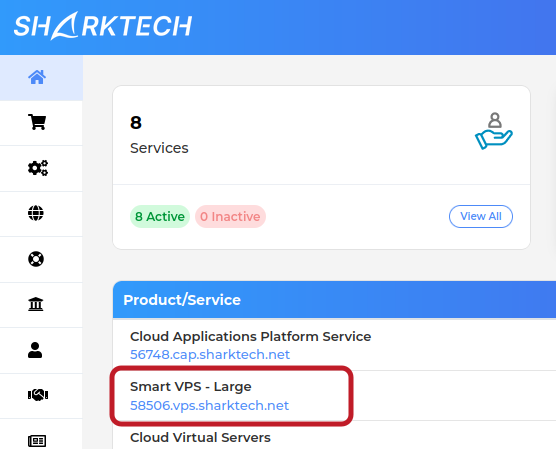Select the Cloud Applications Platform Service row

click(334, 345)
